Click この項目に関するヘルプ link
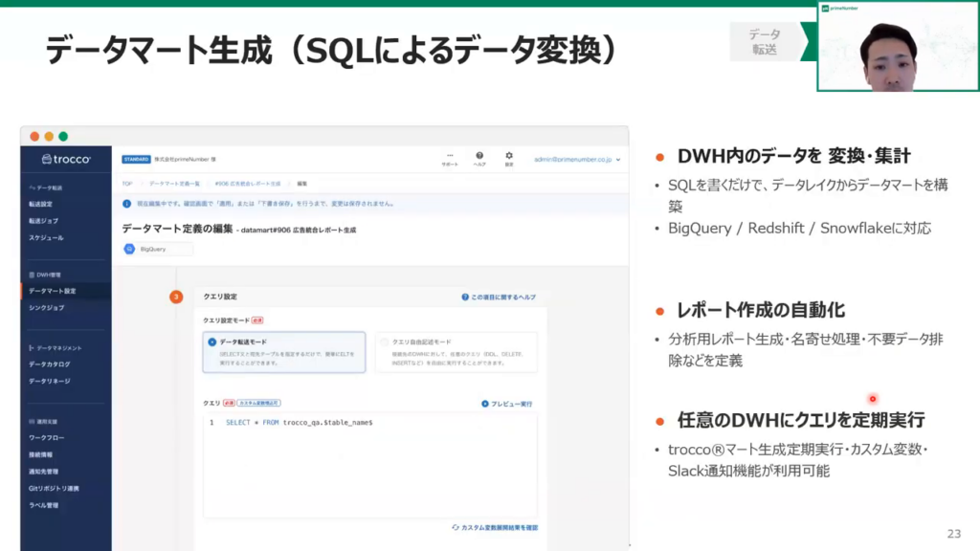Screen dimensions: 980x551 [498, 298]
